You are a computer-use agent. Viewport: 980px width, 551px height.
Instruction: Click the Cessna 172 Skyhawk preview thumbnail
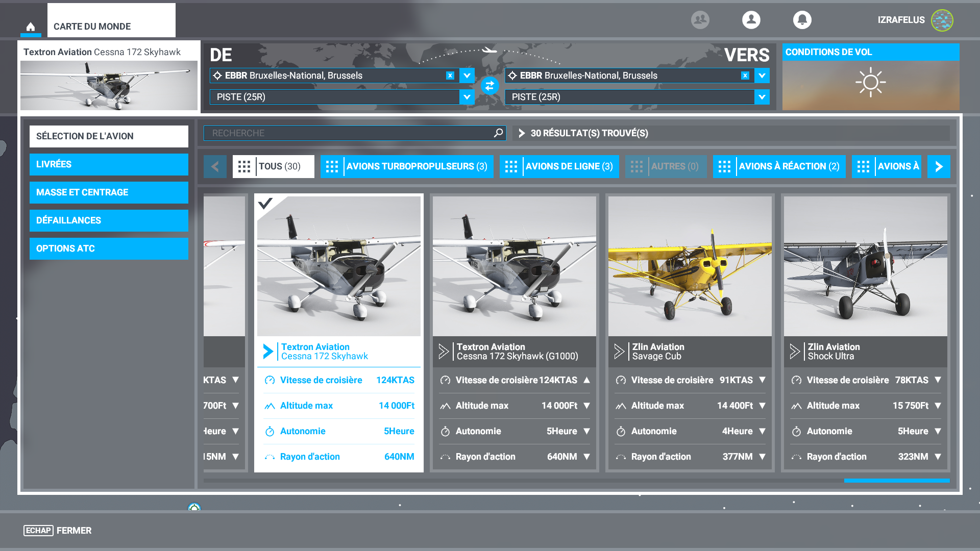tap(109, 85)
